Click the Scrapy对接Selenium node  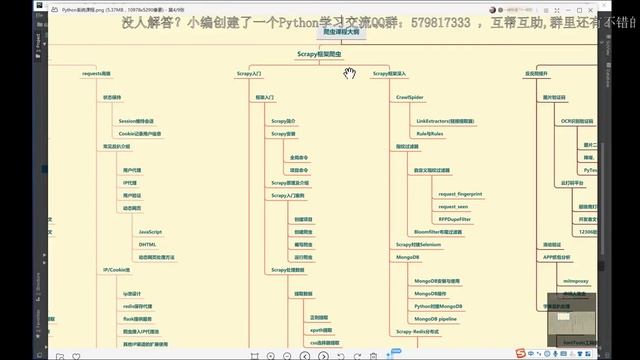(418, 245)
